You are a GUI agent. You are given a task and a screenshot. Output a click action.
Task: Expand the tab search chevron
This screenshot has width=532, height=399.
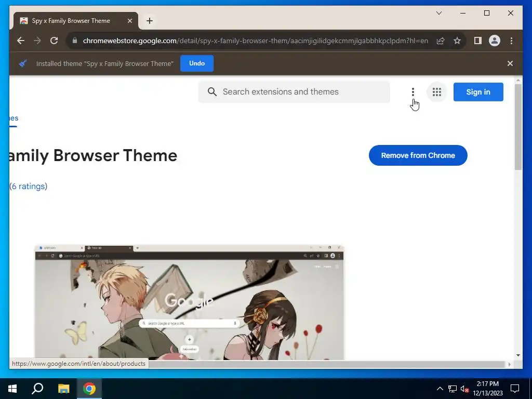click(438, 13)
